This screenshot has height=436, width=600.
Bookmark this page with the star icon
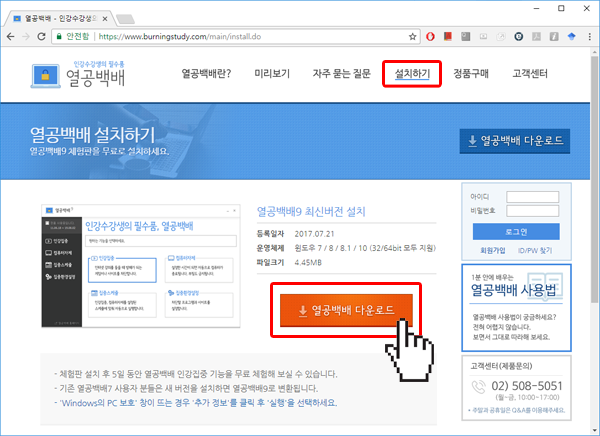point(412,37)
